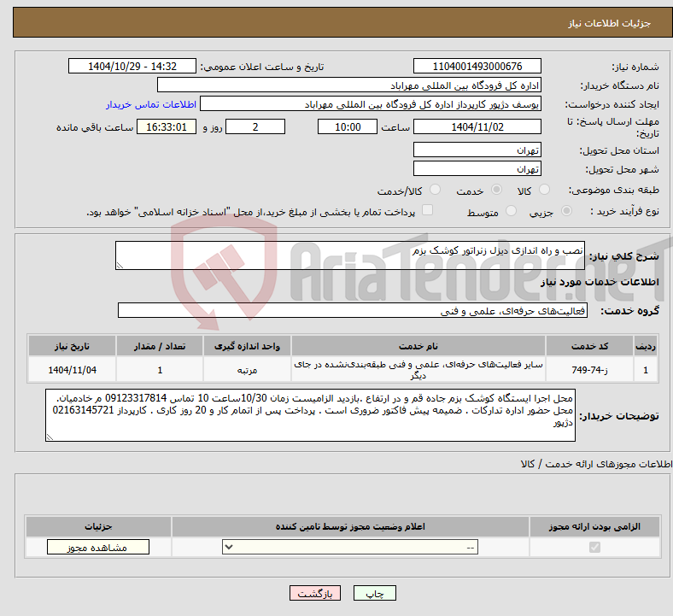This screenshot has width=673, height=616.
Task: Click the جزئیات اطلاعات نیاز page title
Action: [609, 23]
